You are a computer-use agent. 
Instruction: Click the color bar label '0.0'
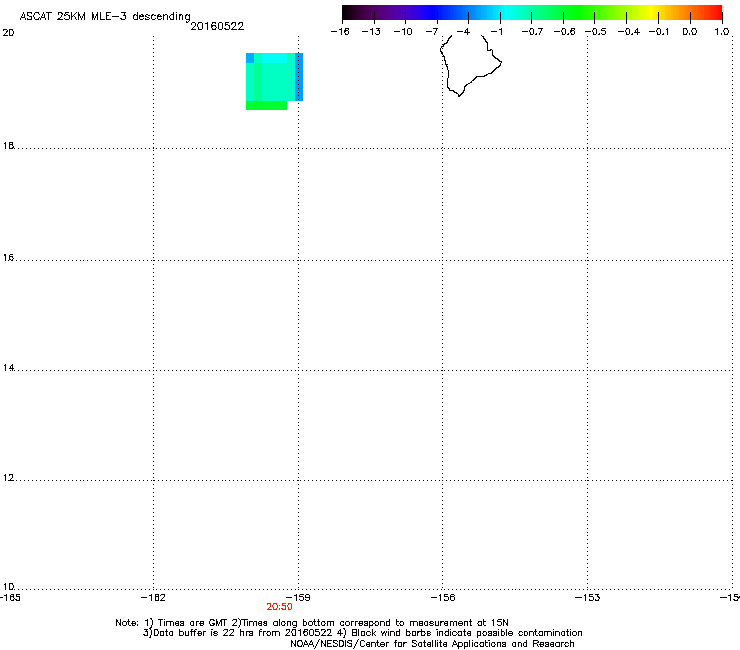tap(690, 32)
